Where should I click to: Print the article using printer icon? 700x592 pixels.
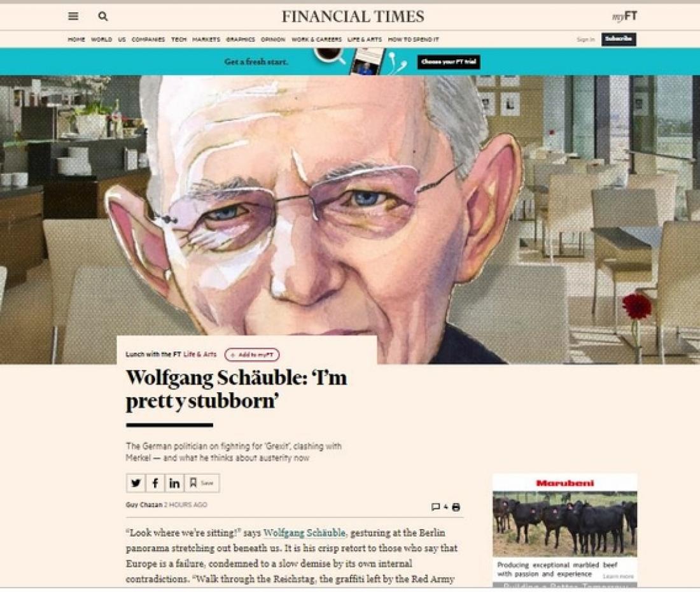(x=456, y=507)
